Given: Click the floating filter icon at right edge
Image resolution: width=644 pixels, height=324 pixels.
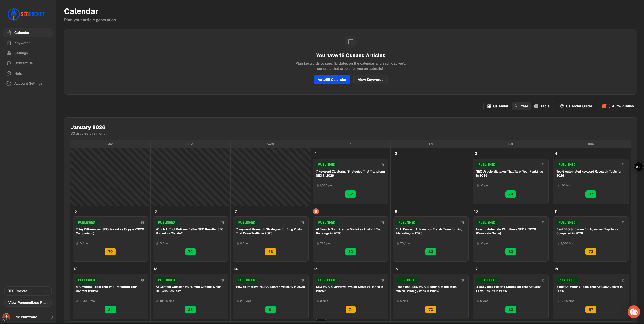Looking at the screenshot, I should point(638,166).
